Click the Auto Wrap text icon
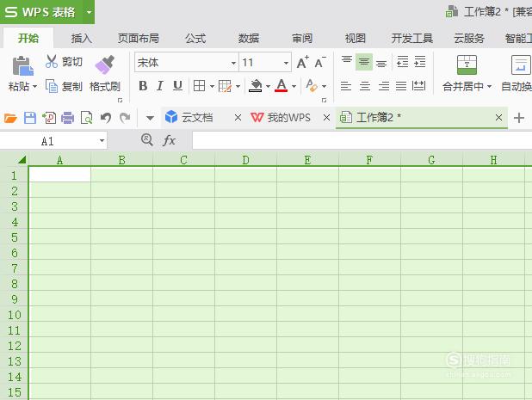This screenshot has height=400, width=532. [521, 65]
